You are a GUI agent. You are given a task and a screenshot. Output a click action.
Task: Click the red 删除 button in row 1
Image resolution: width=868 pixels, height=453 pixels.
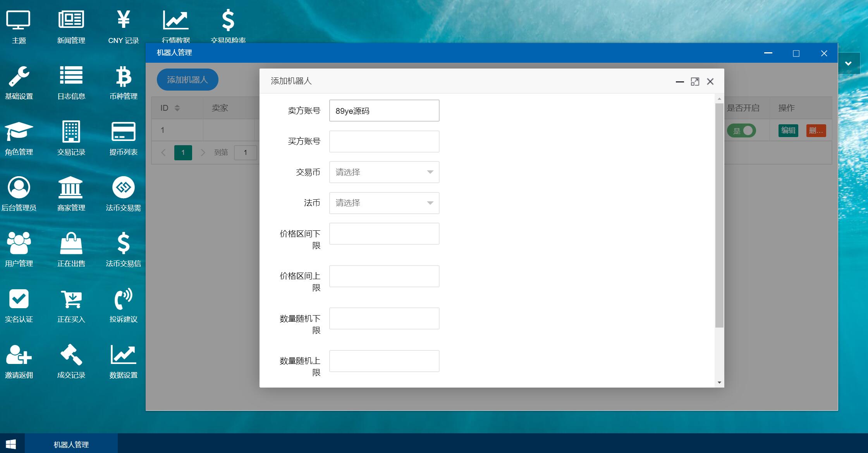816,130
